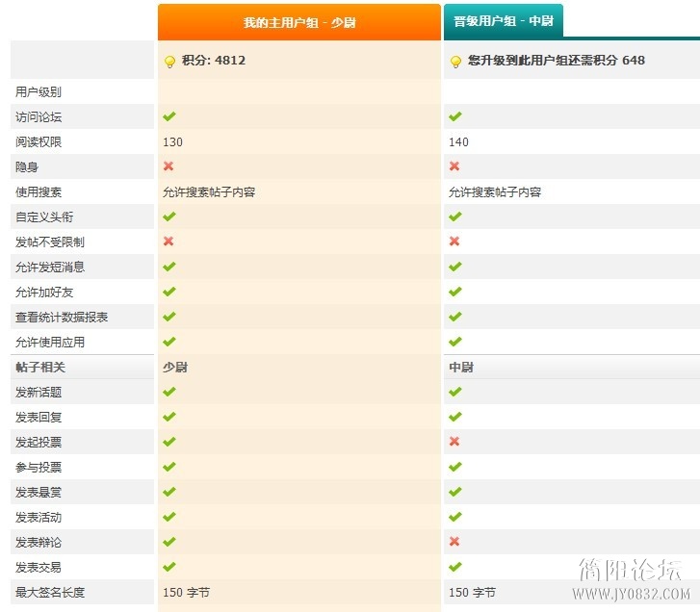
Task: Click the 访问论坛 checkmark in 少尉 column
Action: point(169,116)
